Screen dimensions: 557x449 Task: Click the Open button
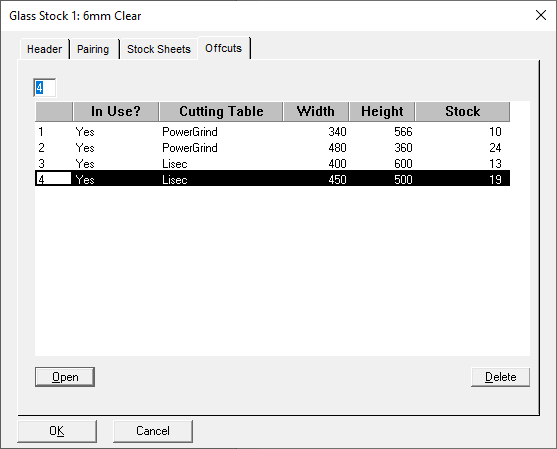[x=65, y=377]
